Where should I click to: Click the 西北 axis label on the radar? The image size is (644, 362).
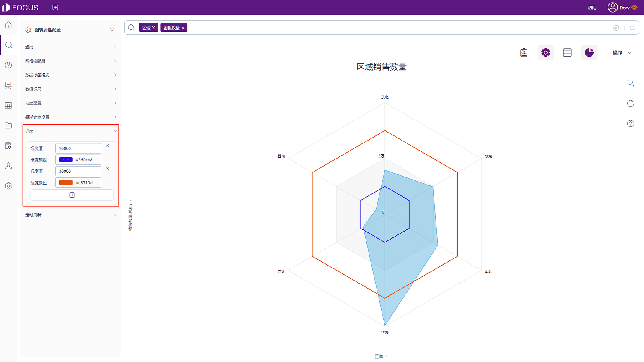point(281,272)
